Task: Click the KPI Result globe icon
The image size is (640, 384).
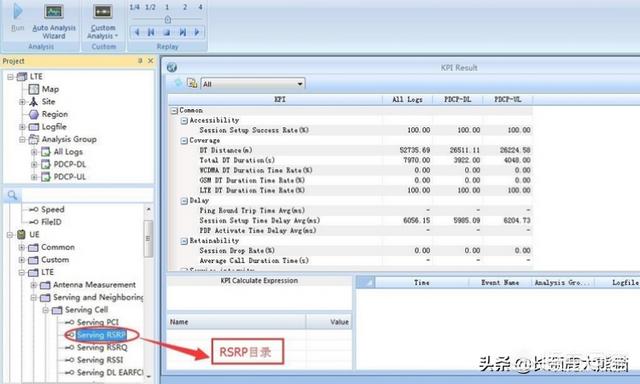Action: tap(172, 67)
